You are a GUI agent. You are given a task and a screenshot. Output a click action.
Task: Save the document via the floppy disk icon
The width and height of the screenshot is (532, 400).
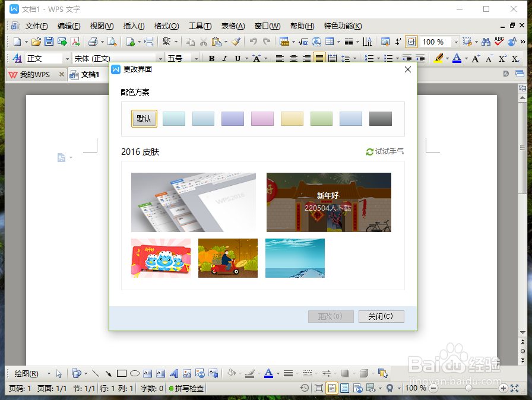[x=49, y=42]
